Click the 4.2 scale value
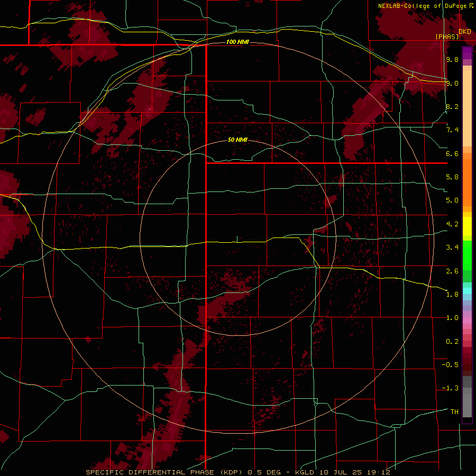Viewport: 476px width, 476px height. [x=452, y=224]
